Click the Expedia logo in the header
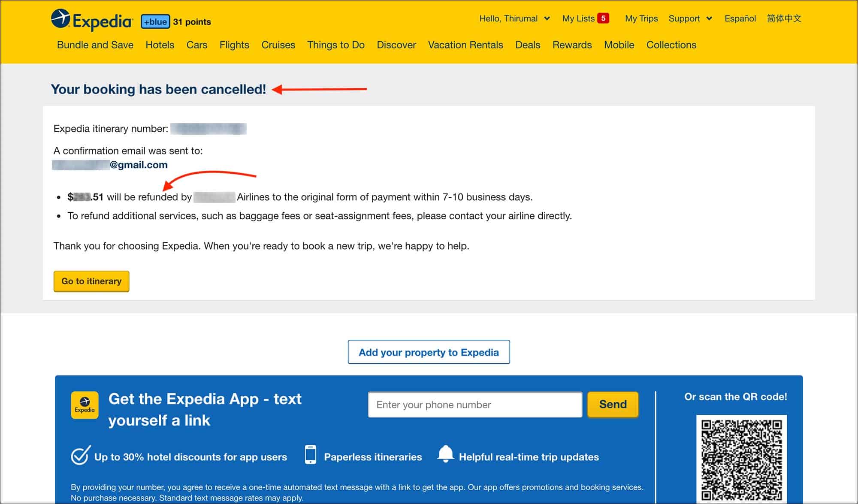 coord(92,20)
